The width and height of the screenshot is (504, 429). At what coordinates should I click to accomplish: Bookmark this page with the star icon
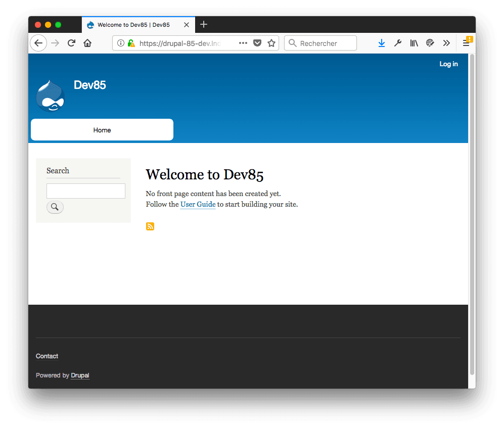point(271,43)
